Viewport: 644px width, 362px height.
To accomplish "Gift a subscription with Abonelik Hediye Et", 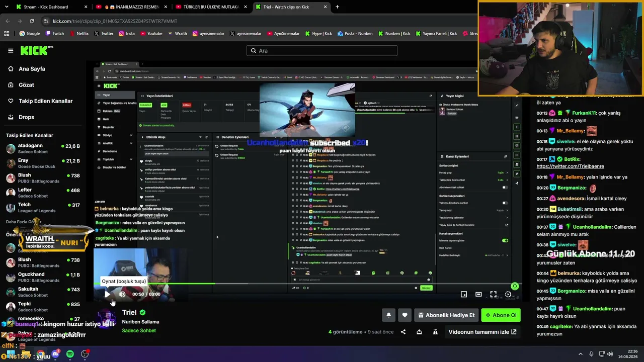I will click(x=446, y=315).
